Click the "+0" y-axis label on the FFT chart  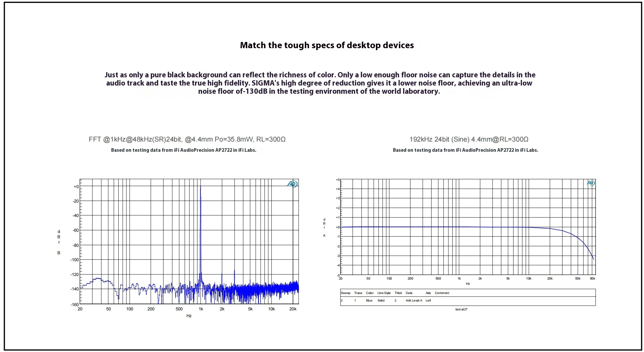pos(76,187)
